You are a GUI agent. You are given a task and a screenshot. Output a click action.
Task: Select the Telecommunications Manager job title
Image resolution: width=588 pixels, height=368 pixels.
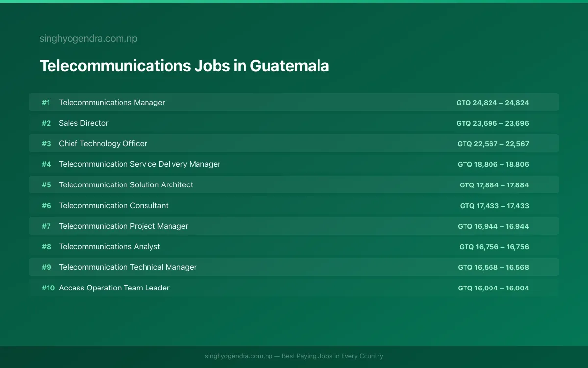pos(112,103)
